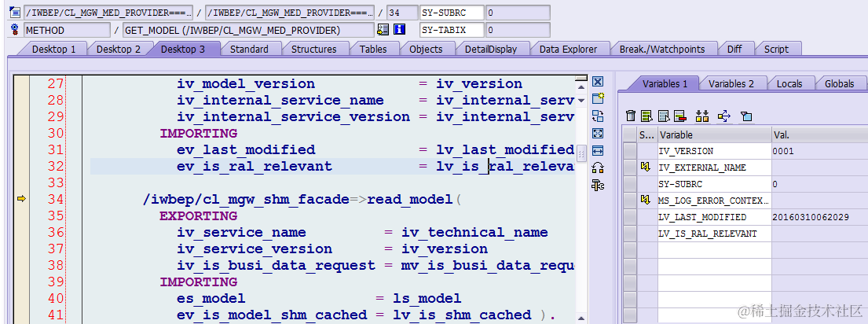Select the Variables 1 tab
The image size is (868, 324).
(665, 83)
